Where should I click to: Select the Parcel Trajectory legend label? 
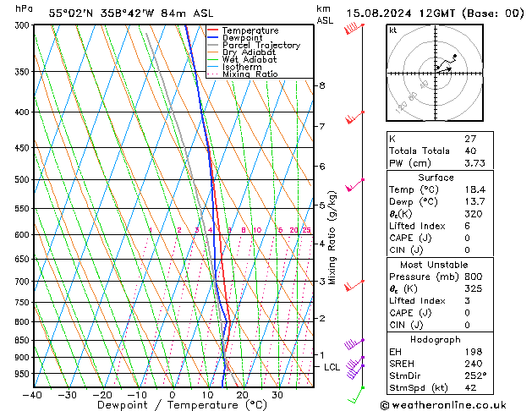click(261, 45)
